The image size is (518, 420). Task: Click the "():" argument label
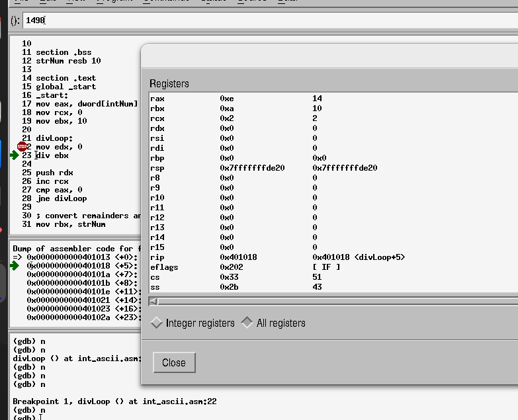click(15, 21)
